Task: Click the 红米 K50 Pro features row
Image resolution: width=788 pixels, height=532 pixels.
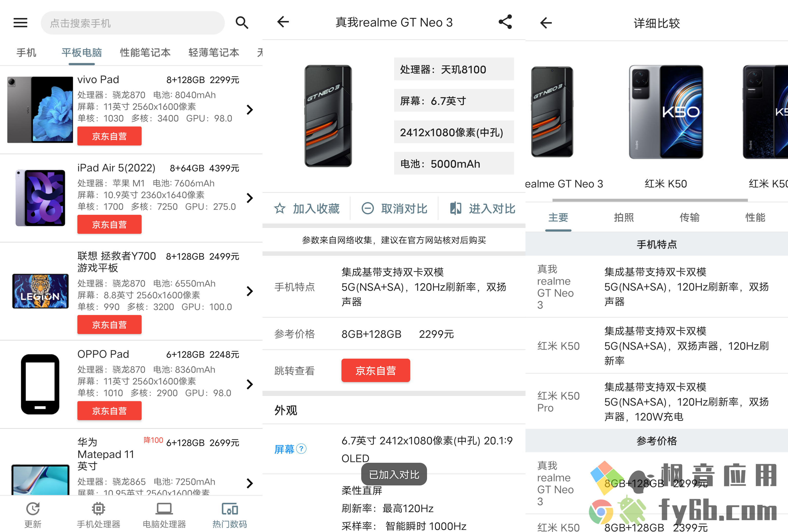Action: 656,402
